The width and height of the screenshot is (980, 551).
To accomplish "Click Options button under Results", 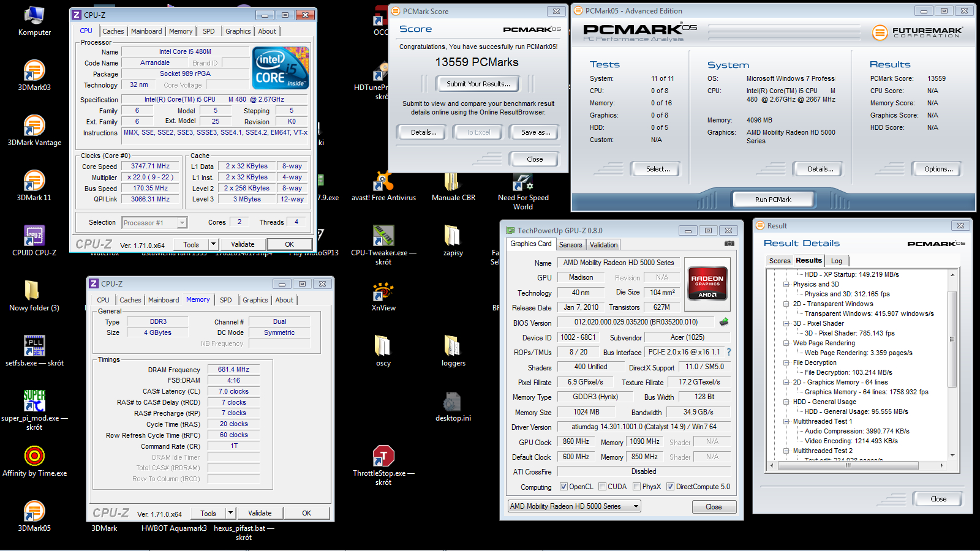I will point(938,169).
